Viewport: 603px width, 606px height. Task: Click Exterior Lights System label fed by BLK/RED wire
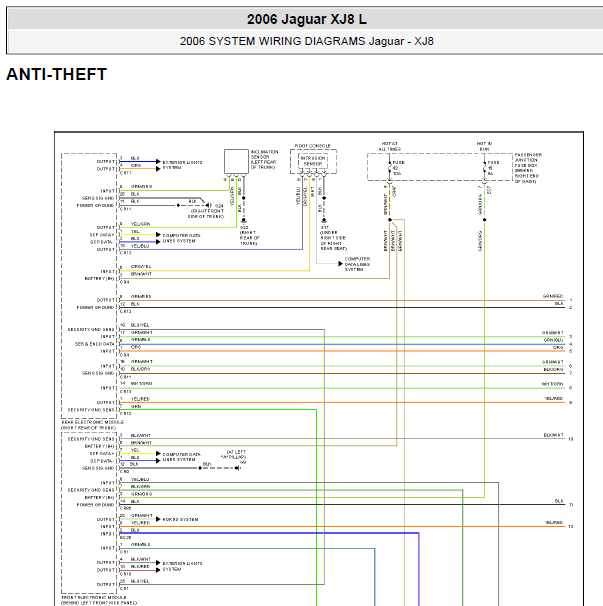182,566
